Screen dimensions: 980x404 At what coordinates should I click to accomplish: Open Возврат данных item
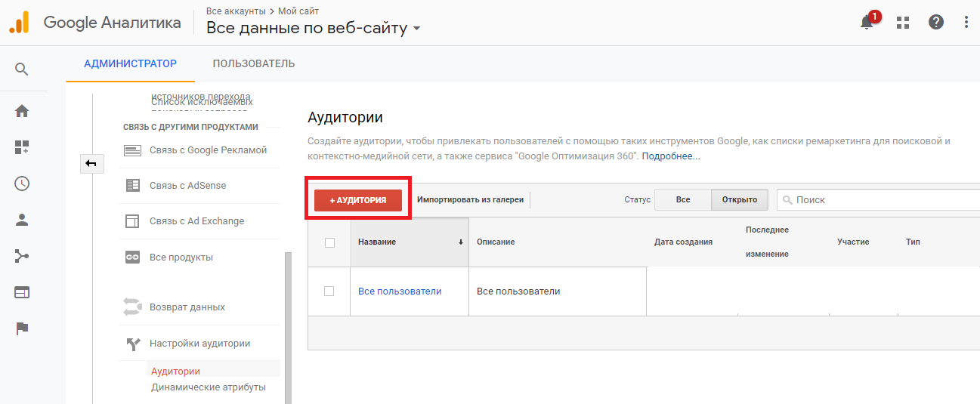187,307
